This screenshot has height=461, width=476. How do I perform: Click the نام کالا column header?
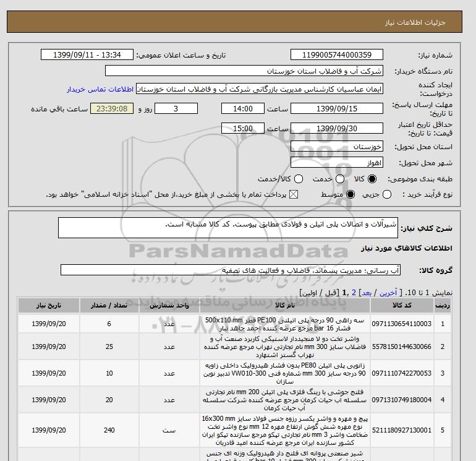click(x=285, y=306)
